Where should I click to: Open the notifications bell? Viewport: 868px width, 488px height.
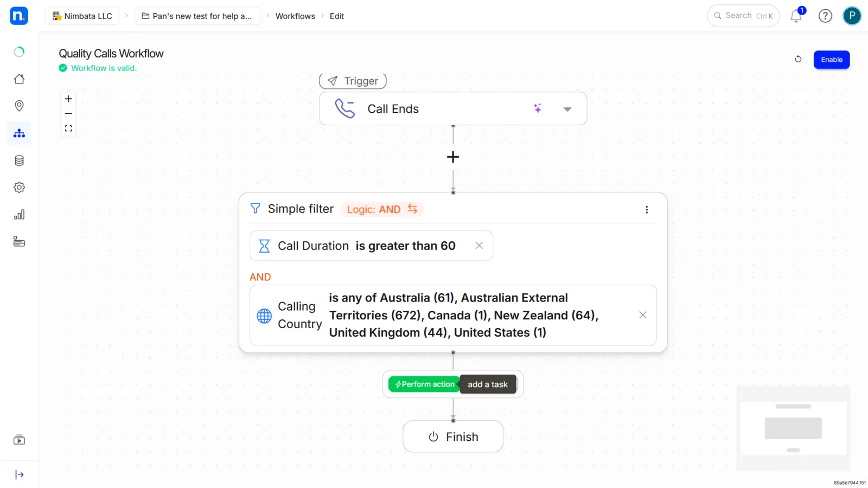(x=796, y=16)
